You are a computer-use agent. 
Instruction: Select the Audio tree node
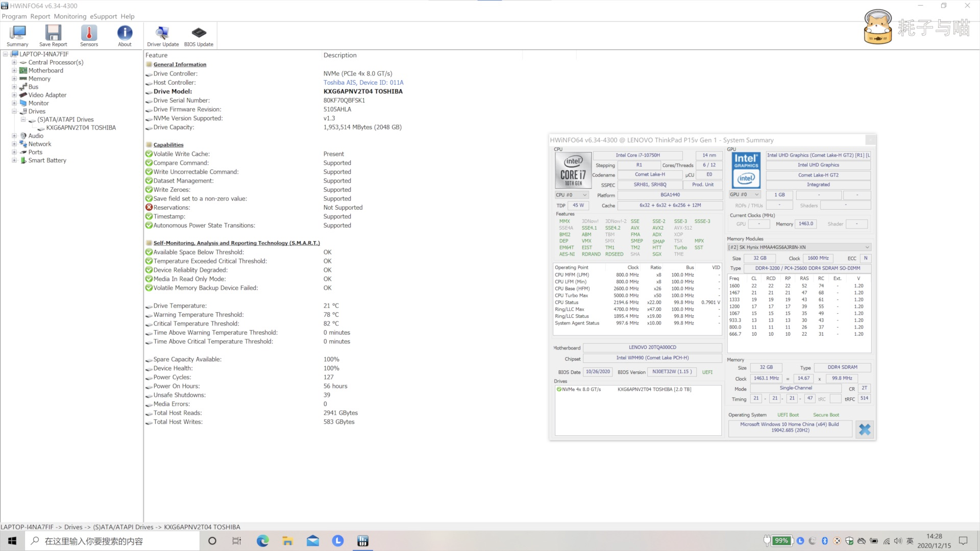pos(36,136)
